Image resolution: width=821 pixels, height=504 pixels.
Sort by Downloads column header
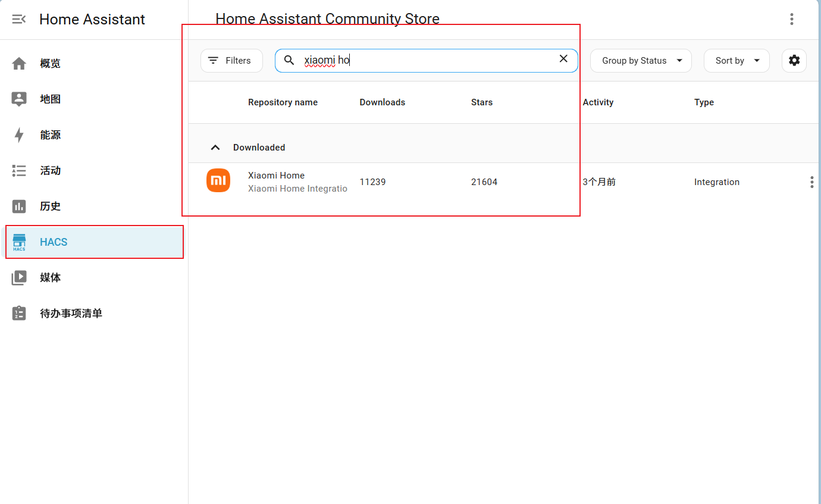[383, 102]
